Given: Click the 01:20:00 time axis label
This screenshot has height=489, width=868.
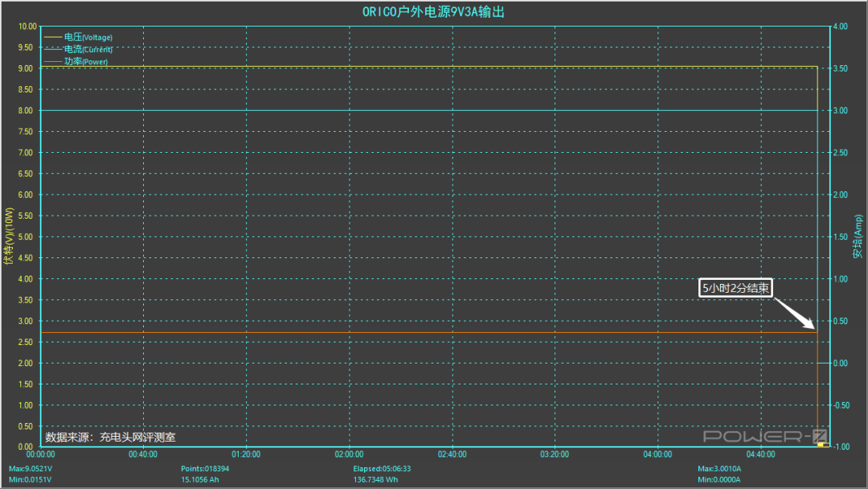Looking at the screenshot, I should 246,454.
